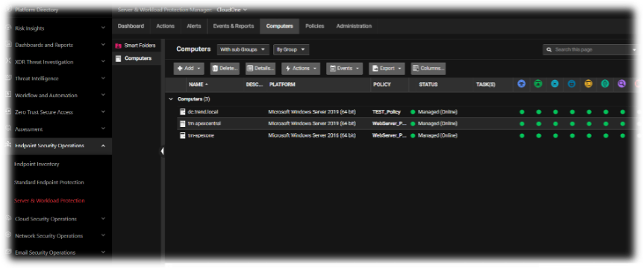This screenshot has width=644, height=269.
Task: Expand Assessment in the sidebar
Action: [x=103, y=129]
